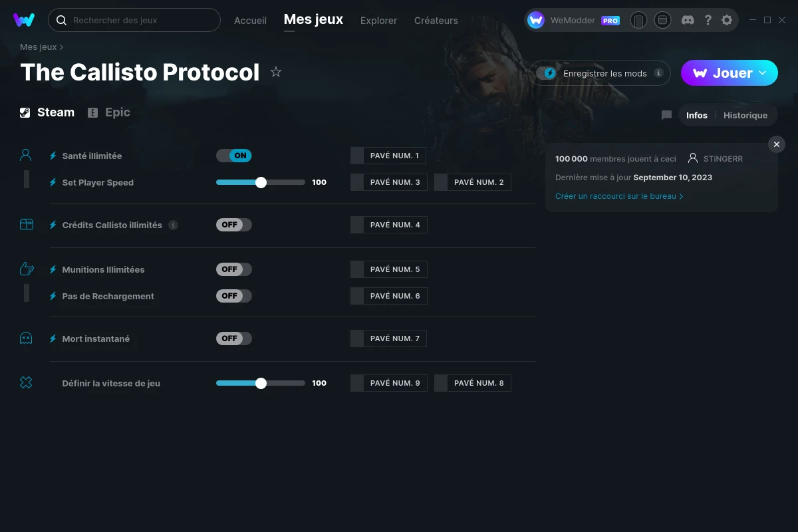
Task: Click the WeModder username
Action: [x=573, y=21]
